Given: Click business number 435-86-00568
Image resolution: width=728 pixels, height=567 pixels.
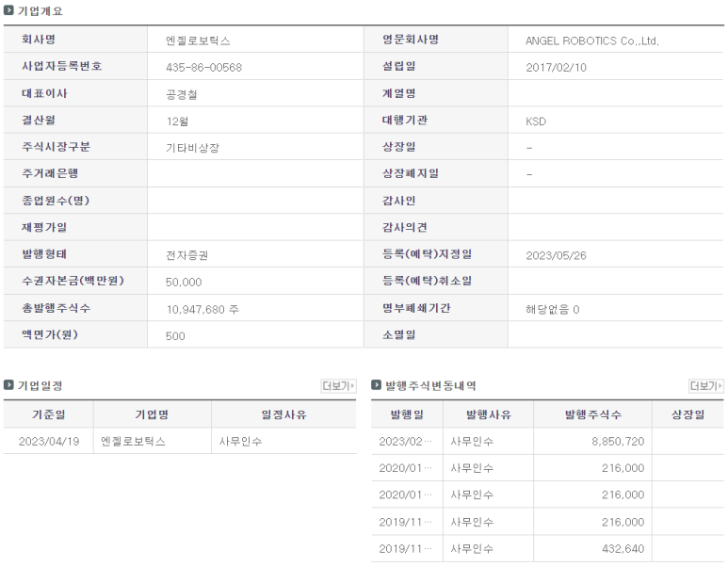Looking at the screenshot, I should pyautogui.click(x=203, y=67).
